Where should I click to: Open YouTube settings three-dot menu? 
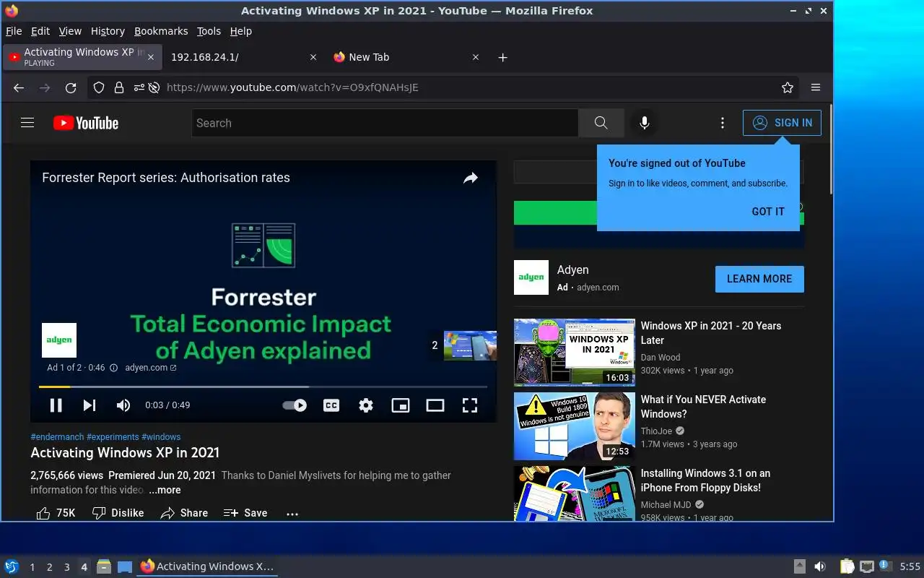722,123
